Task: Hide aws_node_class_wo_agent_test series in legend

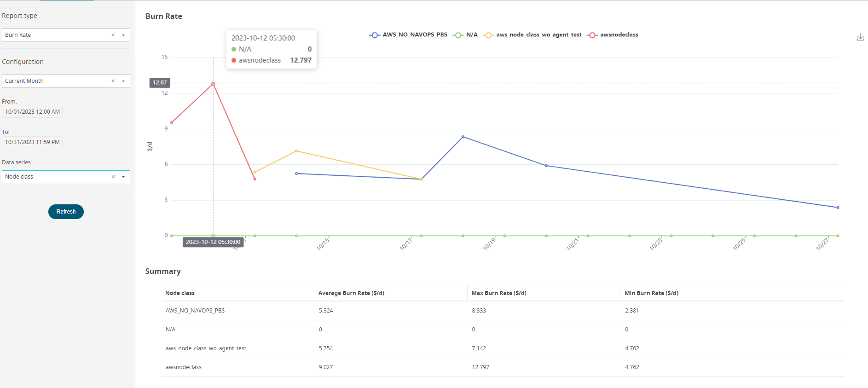Action: (x=532, y=35)
